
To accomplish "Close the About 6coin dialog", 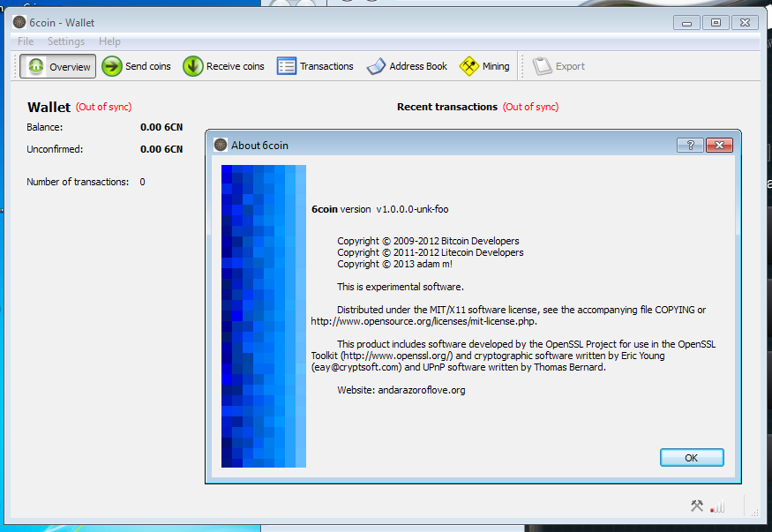I will [x=719, y=146].
